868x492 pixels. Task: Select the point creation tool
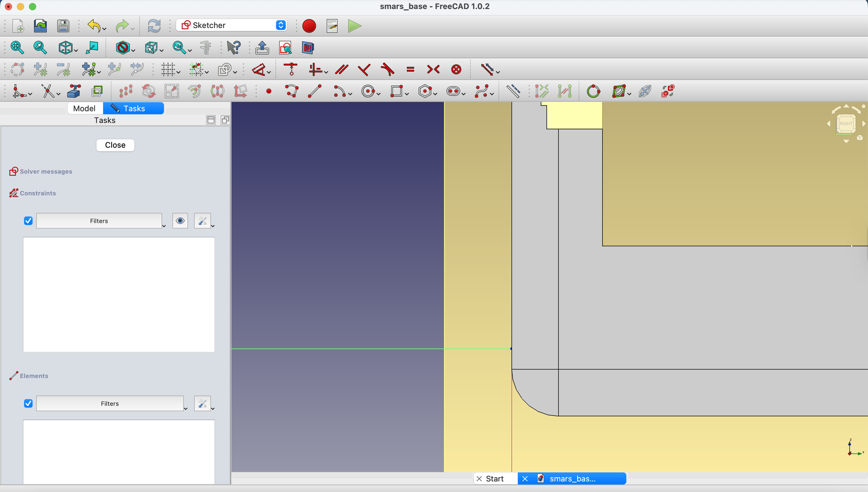269,91
